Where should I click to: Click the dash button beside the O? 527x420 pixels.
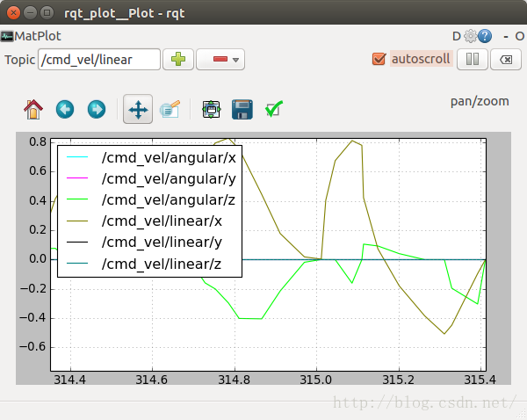[506, 36]
